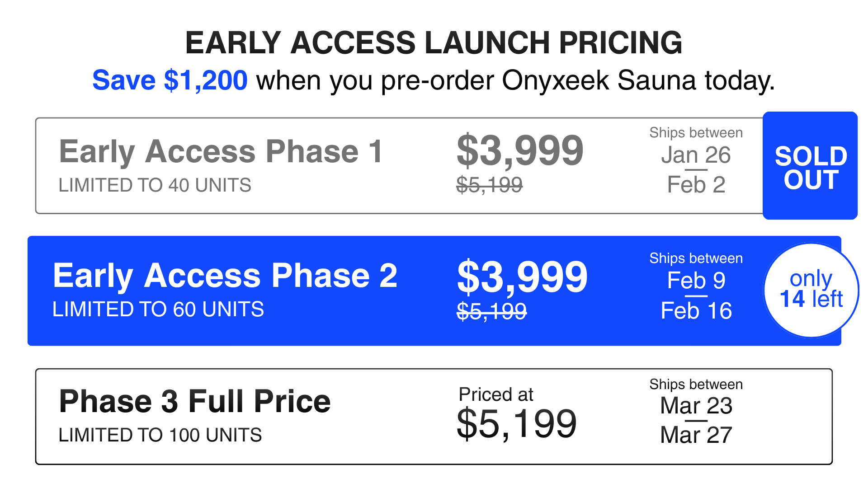Image resolution: width=868 pixels, height=488 pixels.
Task: Click the Mar 27 ship date
Action: tap(696, 435)
